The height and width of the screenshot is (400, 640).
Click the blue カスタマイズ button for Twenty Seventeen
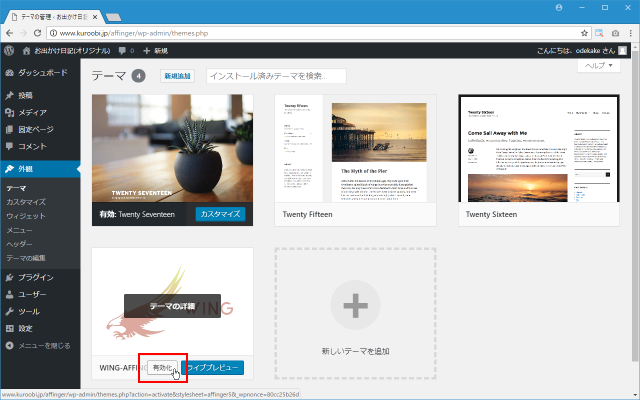pos(220,214)
